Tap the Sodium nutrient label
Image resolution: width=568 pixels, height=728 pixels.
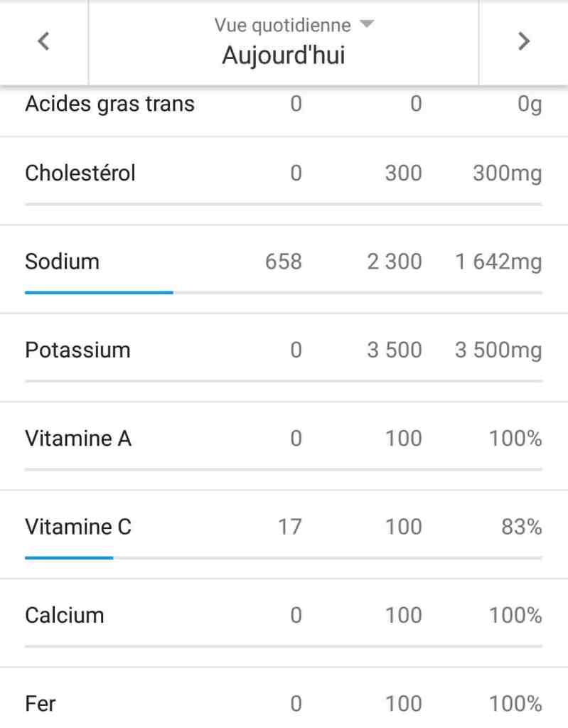[62, 262]
